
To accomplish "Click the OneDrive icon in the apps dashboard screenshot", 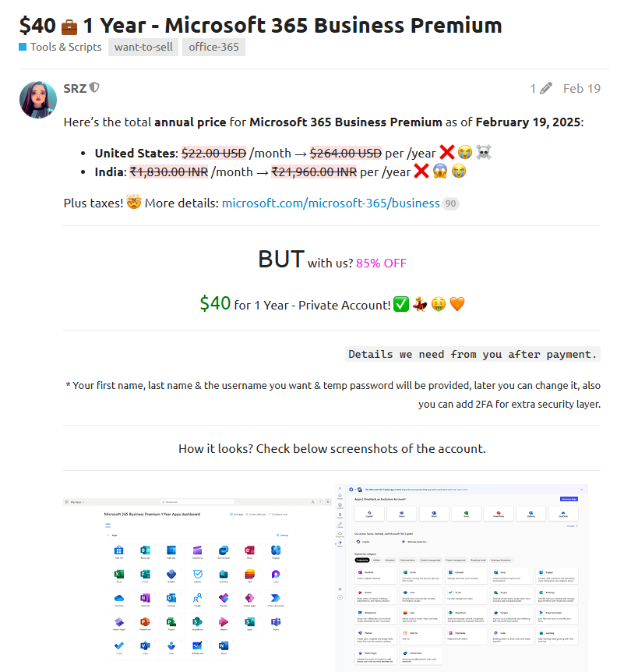I will pos(119,599).
